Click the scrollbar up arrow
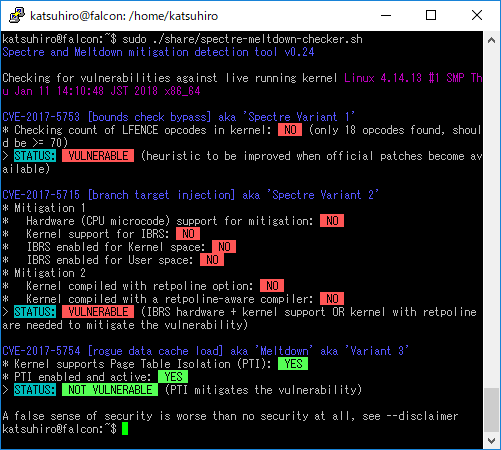Viewport: 501px width, 450px height. pos(491,40)
